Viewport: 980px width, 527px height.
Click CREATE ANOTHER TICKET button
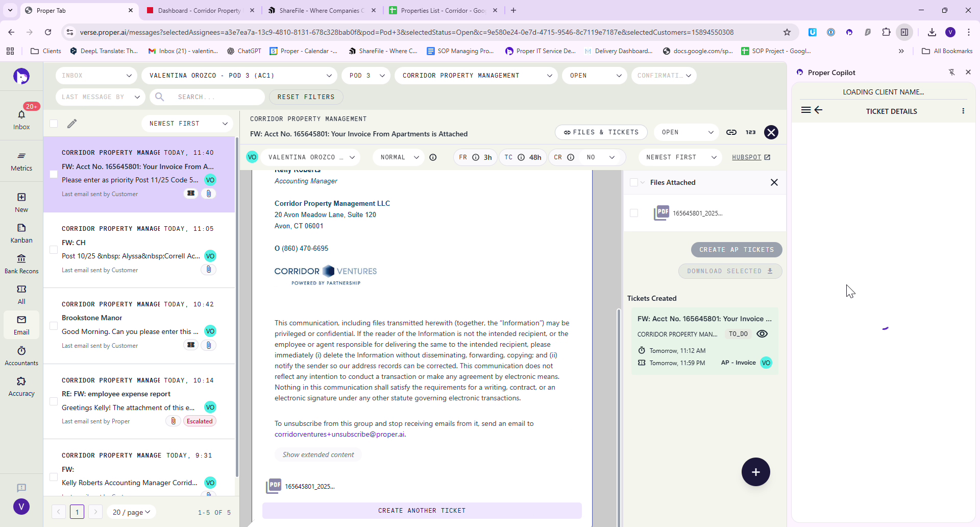click(x=422, y=511)
